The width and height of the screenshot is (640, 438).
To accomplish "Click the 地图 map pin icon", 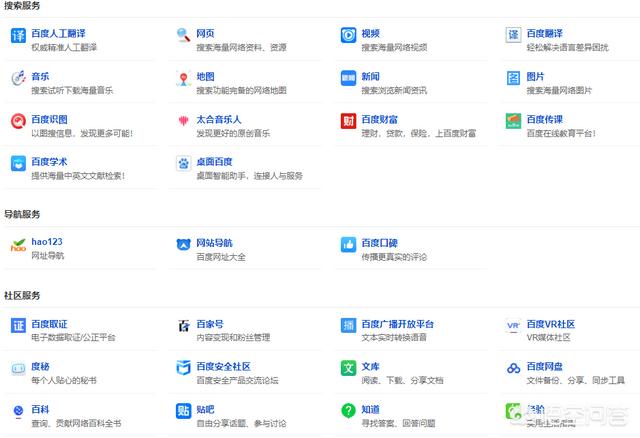I will coord(183,78).
